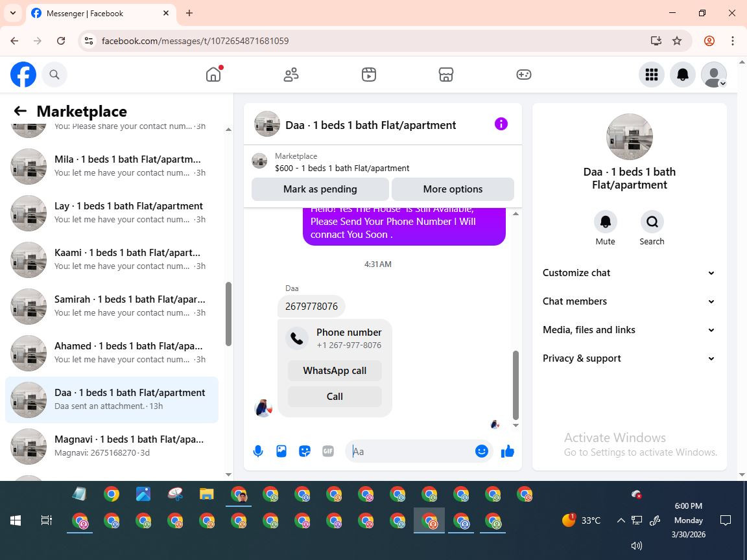Send a thumbs-up like
The image size is (747, 560).
click(507, 451)
